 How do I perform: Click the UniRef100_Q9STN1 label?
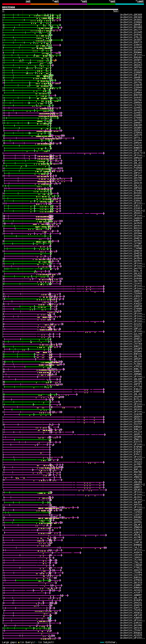[131, 82]
